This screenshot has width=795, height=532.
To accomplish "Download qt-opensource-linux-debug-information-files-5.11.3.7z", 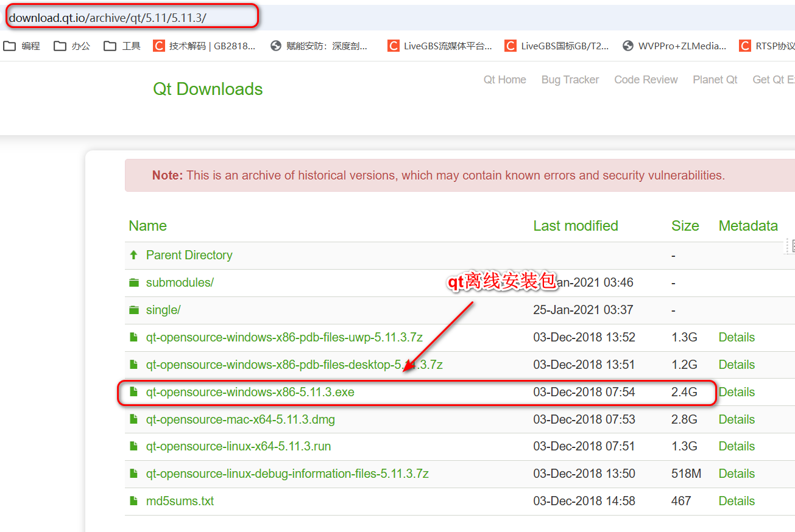I will (x=288, y=474).
